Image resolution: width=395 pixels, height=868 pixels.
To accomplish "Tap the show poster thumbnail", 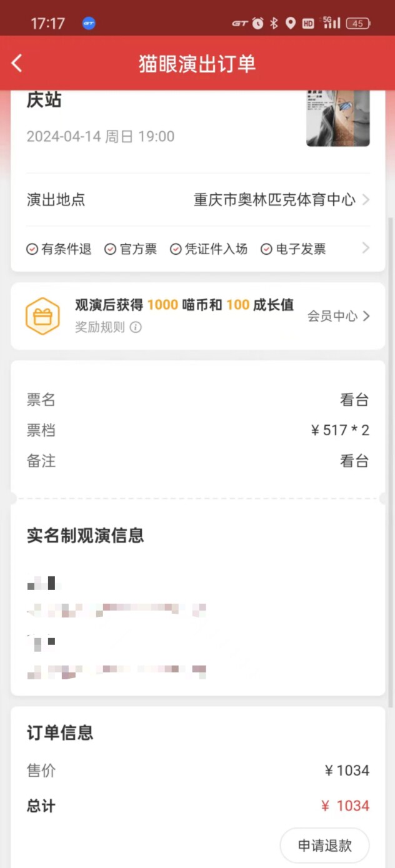I will click(x=337, y=118).
